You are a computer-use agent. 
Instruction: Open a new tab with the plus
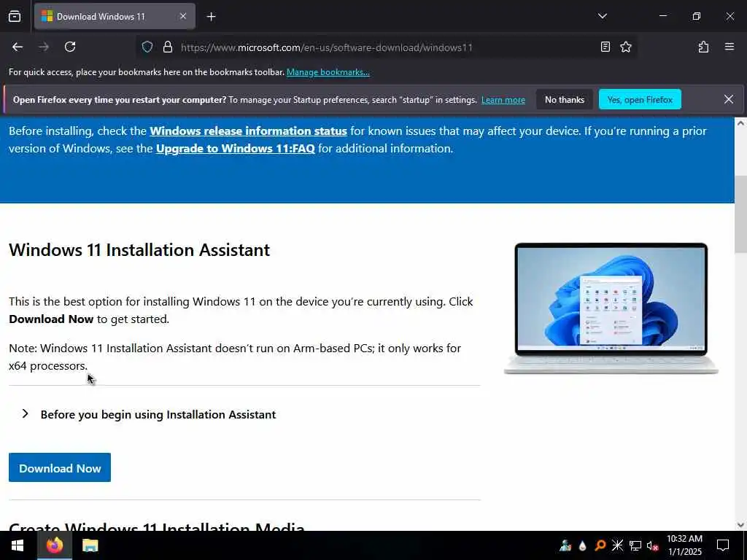click(x=212, y=17)
